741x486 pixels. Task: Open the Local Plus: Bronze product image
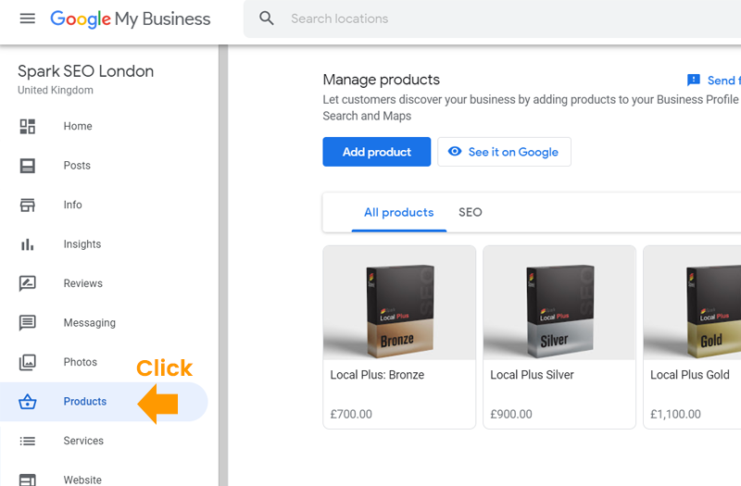point(399,303)
